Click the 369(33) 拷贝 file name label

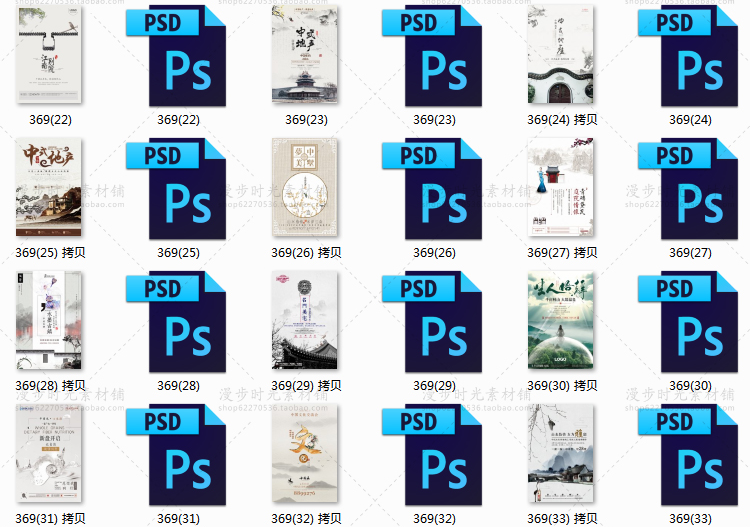[562, 519]
